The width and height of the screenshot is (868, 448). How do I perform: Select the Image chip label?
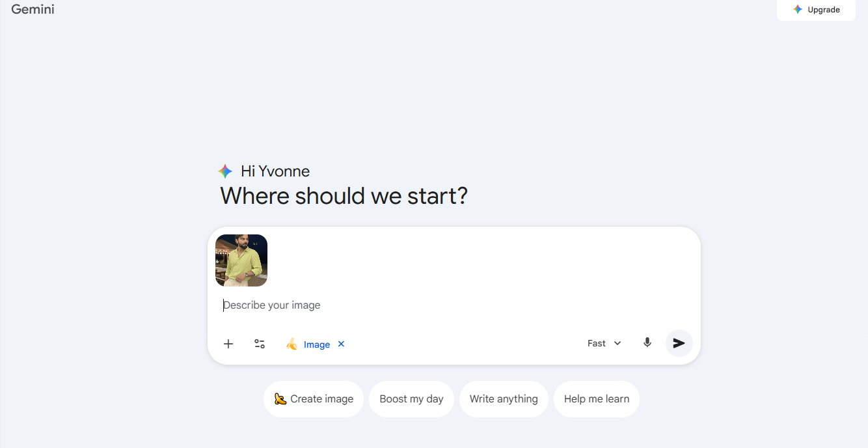point(317,344)
